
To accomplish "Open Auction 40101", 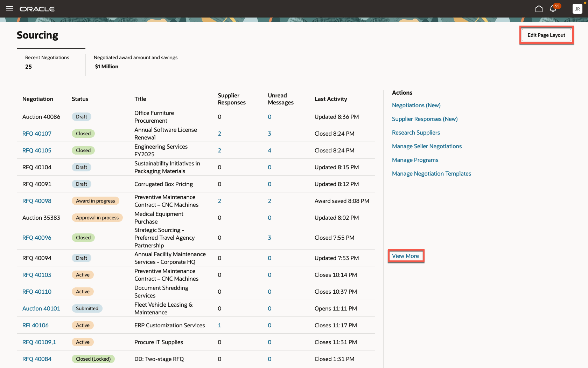I will click(41, 308).
